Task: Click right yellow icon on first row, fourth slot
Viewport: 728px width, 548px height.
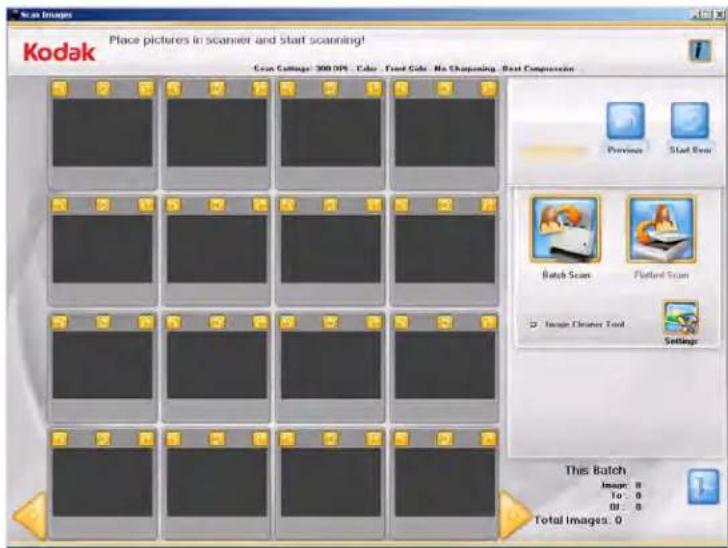Action: point(488,88)
